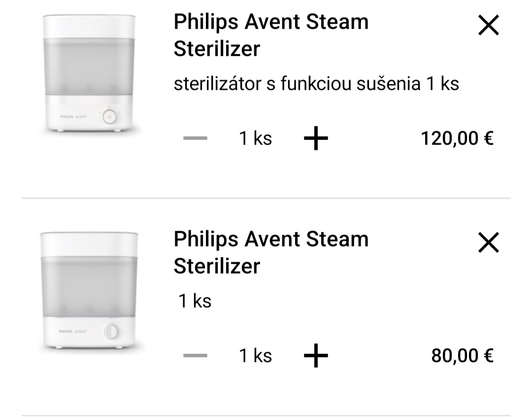Click the round dial on the second sterilizer image
The height and width of the screenshot is (420, 532).
pyautogui.click(x=111, y=331)
